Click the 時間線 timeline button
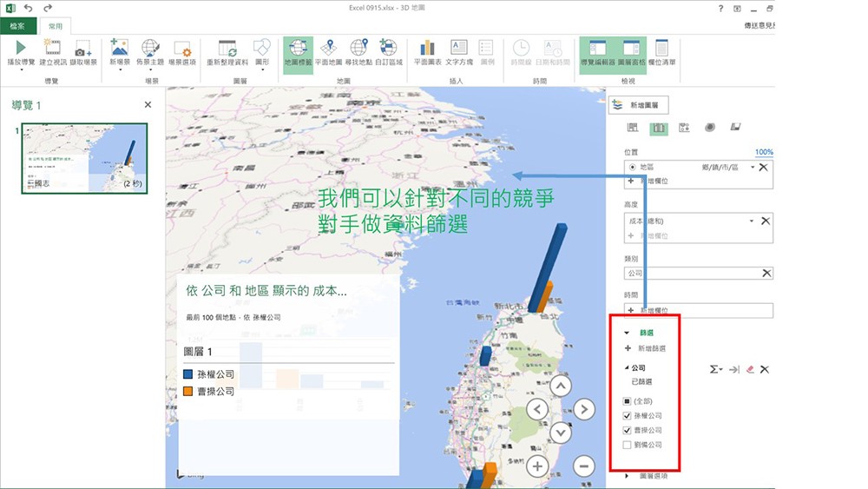The height and width of the screenshot is (489, 868). 521,54
